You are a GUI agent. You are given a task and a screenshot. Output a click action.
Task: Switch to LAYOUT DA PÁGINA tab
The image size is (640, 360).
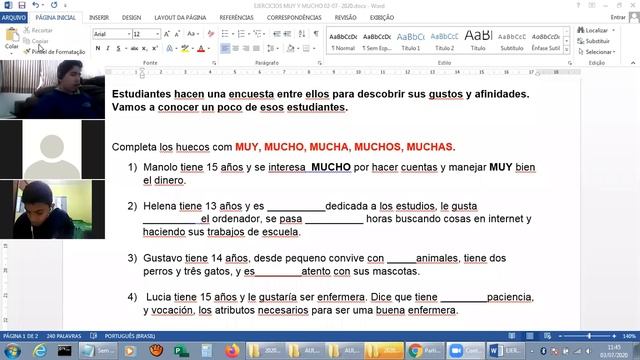pyautogui.click(x=180, y=18)
